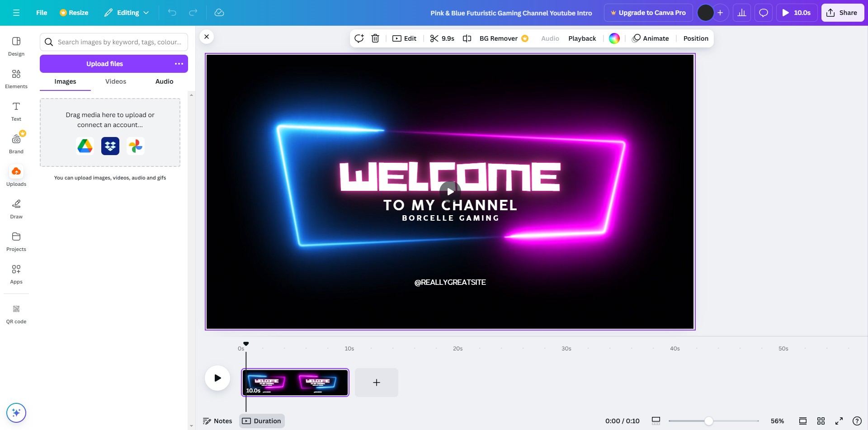Redo the last action
The width and height of the screenshot is (868, 430).
pyautogui.click(x=193, y=13)
